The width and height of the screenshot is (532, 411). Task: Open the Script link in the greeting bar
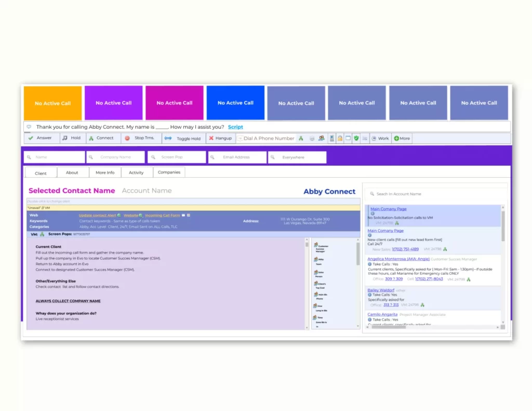coord(235,127)
